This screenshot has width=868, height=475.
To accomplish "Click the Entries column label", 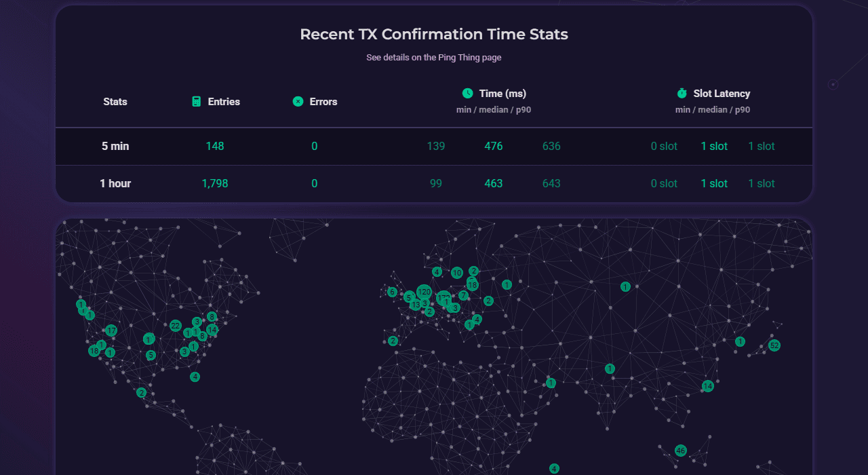I will click(x=224, y=102).
